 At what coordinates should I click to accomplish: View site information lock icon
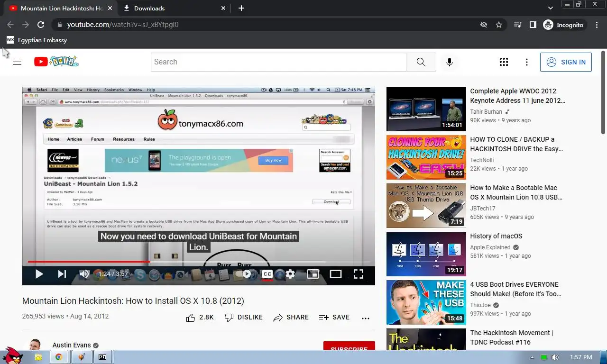pyautogui.click(x=59, y=25)
